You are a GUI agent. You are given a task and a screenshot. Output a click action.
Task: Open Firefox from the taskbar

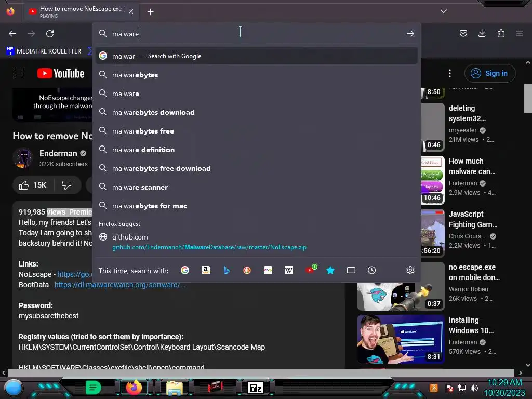click(134, 387)
